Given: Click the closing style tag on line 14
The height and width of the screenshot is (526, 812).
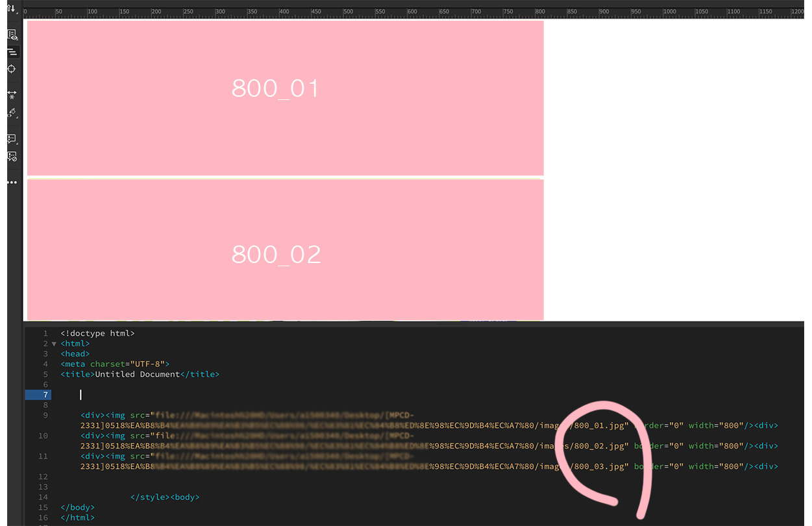Looking at the screenshot, I should (x=150, y=497).
